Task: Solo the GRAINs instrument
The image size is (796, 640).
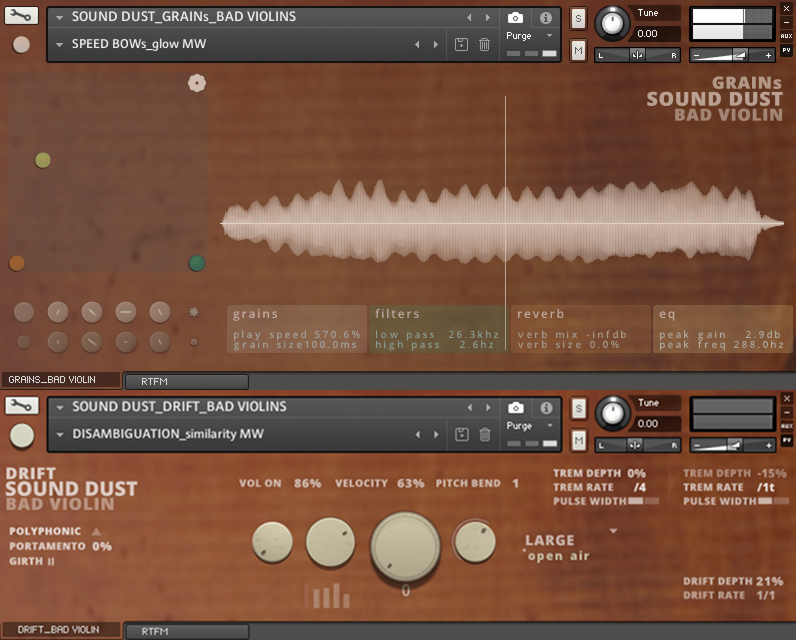Action: [x=578, y=19]
